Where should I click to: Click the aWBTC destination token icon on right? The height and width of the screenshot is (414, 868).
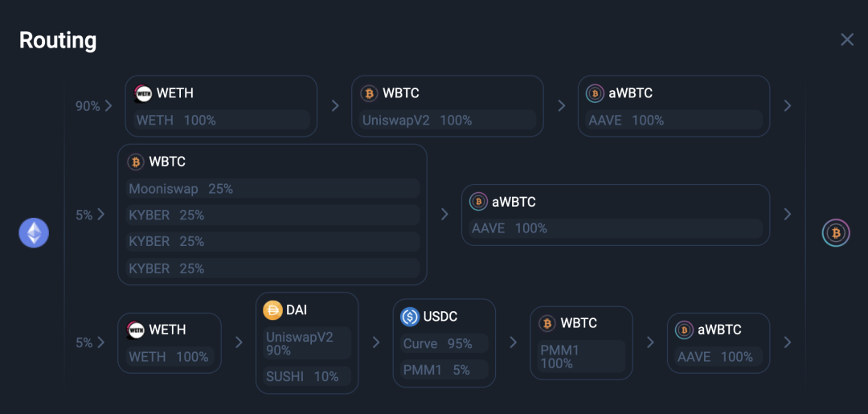835,233
